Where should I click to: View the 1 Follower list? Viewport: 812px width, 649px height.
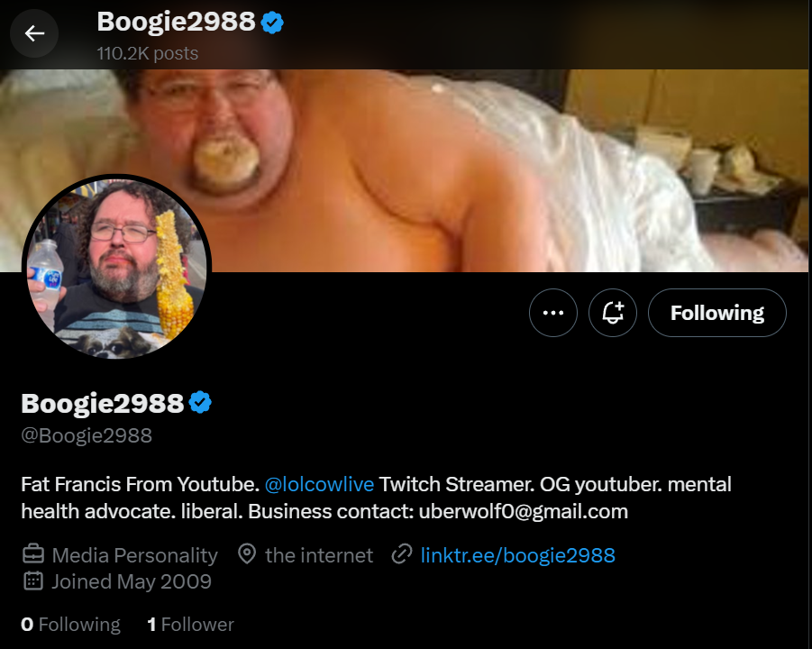coord(190,624)
